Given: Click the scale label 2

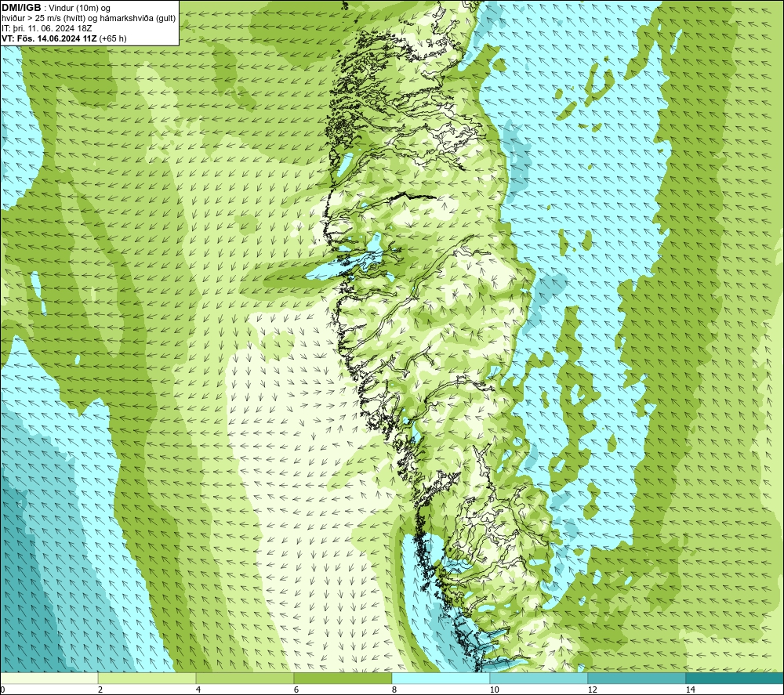Looking at the screenshot, I should point(100,690).
